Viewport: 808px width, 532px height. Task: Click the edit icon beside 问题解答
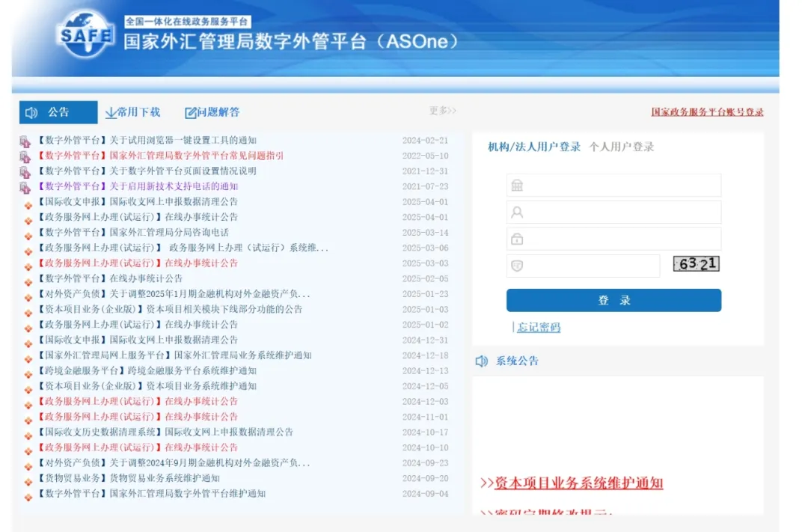[x=191, y=113]
